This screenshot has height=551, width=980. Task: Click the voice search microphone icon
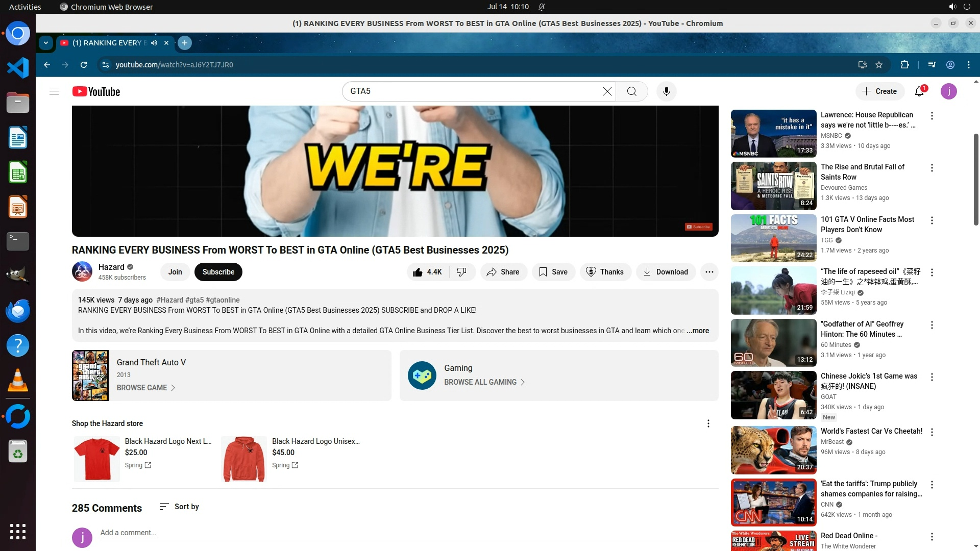pyautogui.click(x=666, y=91)
